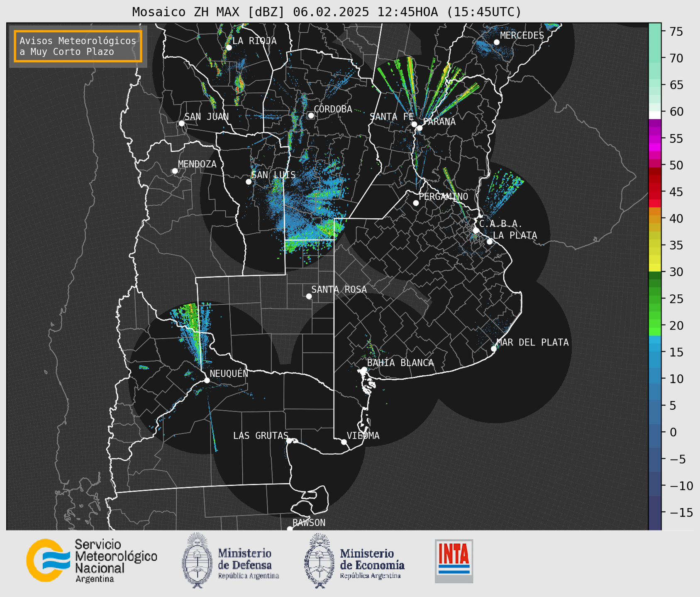Click the 60 dBZ white band on the color scale
This screenshot has width=700, height=597.
coord(655,115)
